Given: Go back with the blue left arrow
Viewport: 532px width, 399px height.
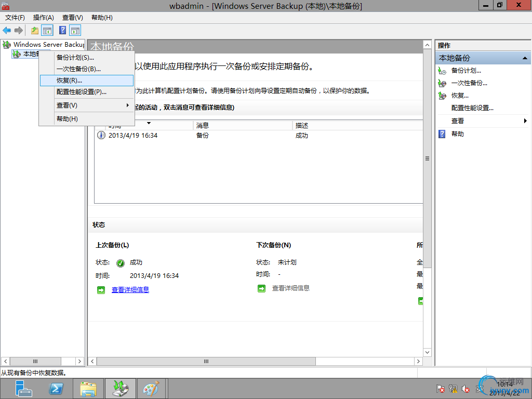Looking at the screenshot, I should coord(7,31).
